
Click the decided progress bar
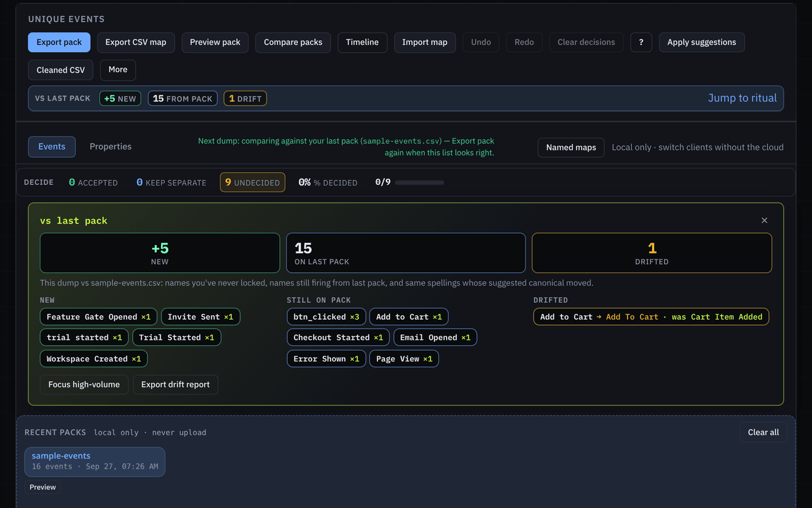(419, 182)
